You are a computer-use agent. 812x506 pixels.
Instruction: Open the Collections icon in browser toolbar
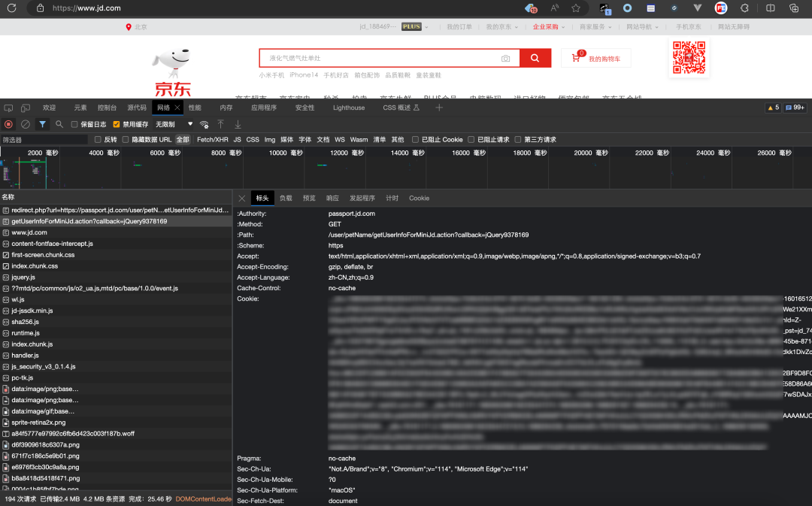click(794, 8)
